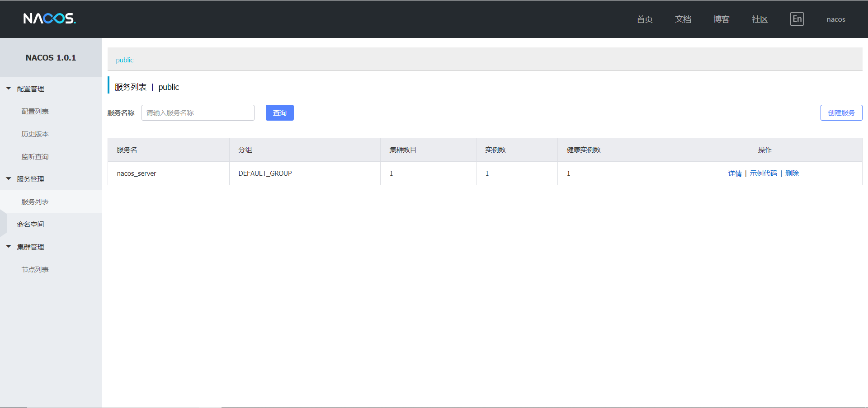Open 博客 in top navigation
The image size is (868, 408).
(x=722, y=19)
